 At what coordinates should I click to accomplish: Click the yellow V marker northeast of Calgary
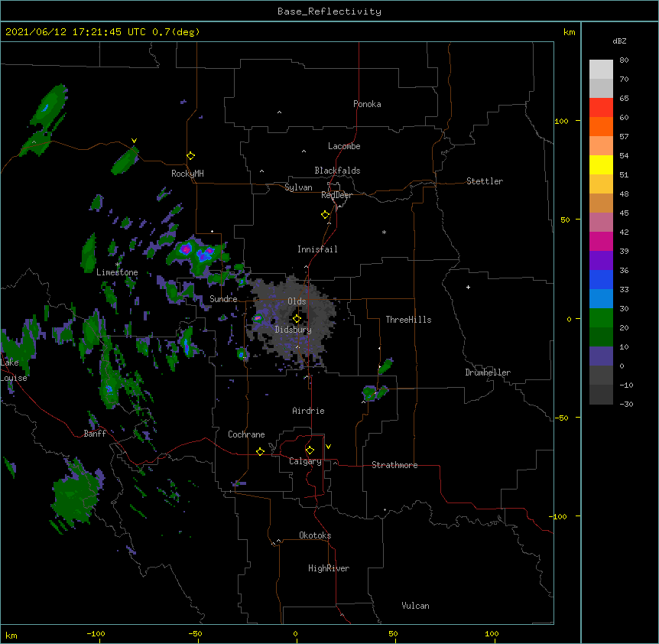[x=328, y=447]
